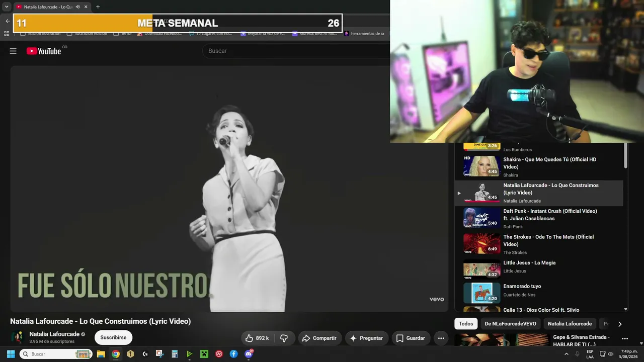Select the Natalia Lafourcade filter chip
The height and width of the screenshot is (362, 644).
coord(570,324)
